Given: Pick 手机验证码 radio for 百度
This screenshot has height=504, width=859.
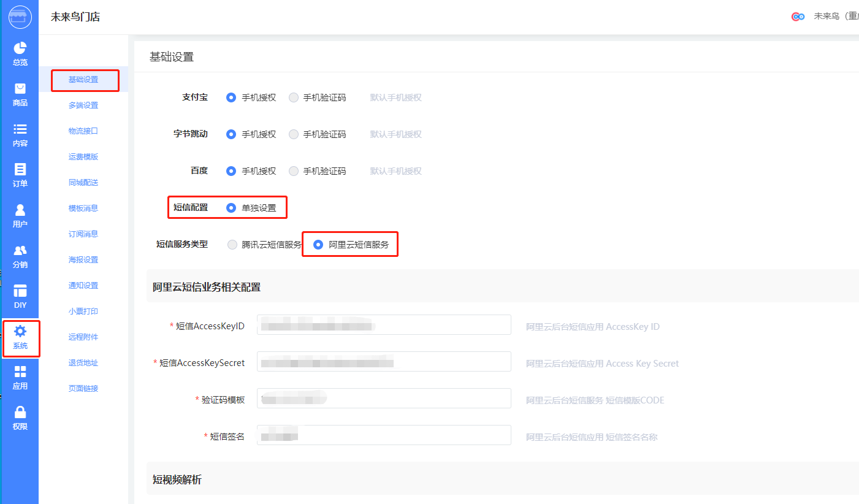Looking at the screenshot, I should [x=294, y=171].
